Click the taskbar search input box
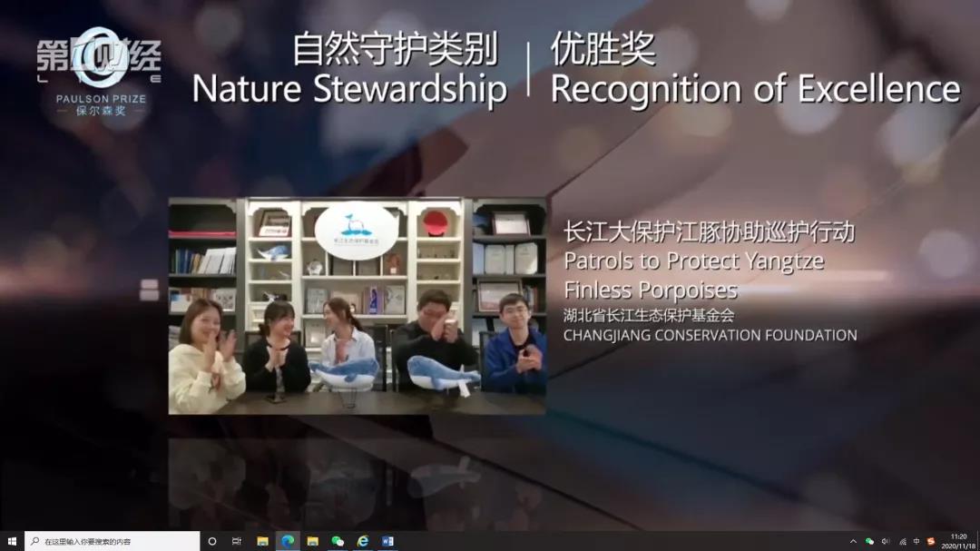 (x=113, y=541)
